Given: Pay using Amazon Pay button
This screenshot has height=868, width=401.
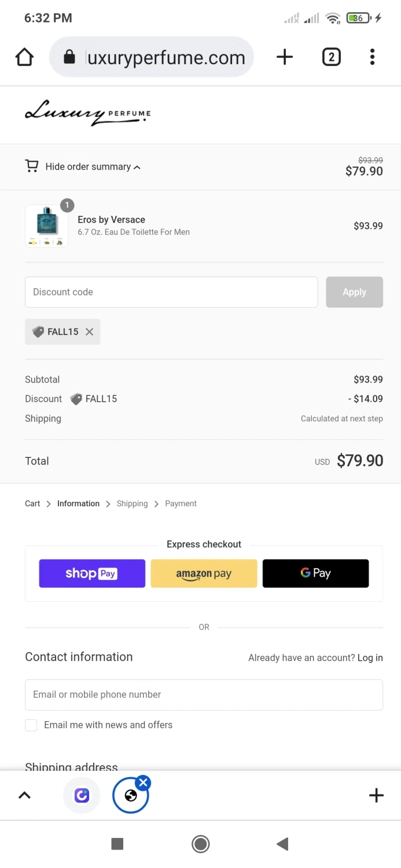Looking at the screenshot, I should coord(204,573).
